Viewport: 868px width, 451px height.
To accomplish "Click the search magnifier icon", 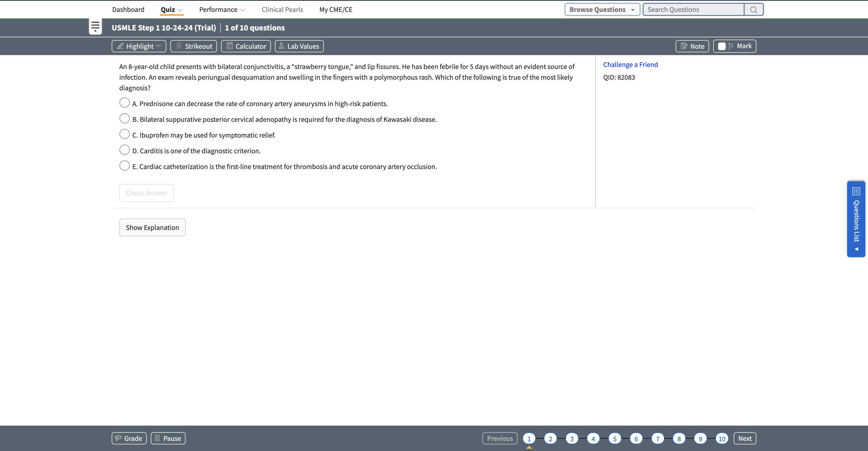I will pos(754,10).
